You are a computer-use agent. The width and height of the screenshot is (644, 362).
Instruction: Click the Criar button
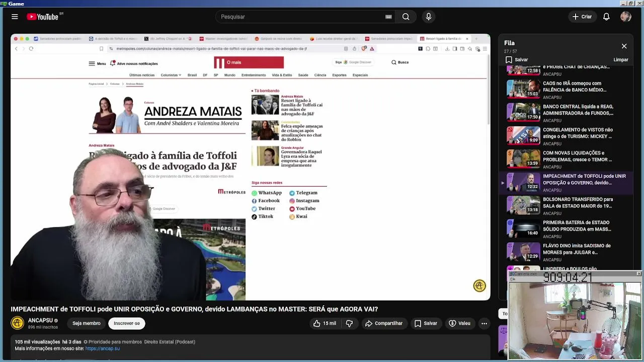[582, 17]
